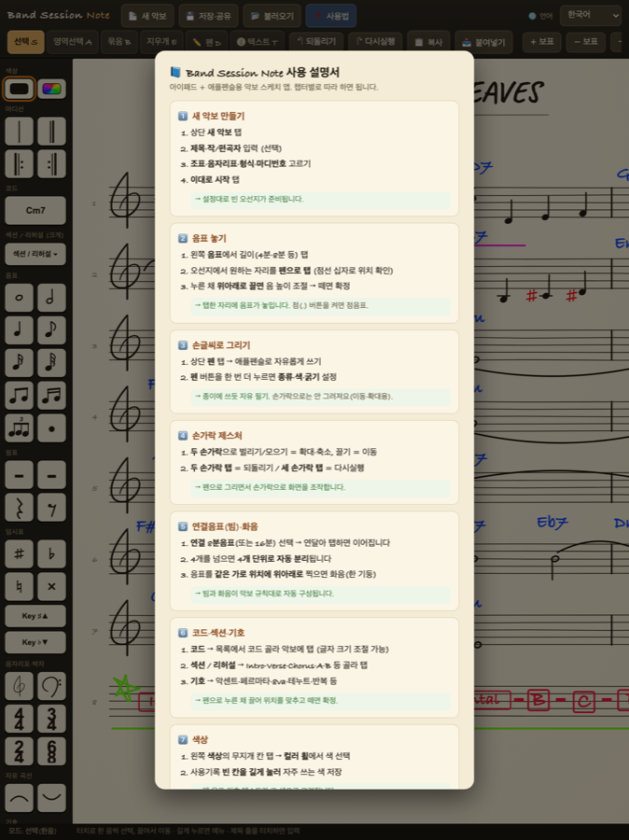Select the eighth note
This screenshot has height=840, width=629.
click(52, 330)
